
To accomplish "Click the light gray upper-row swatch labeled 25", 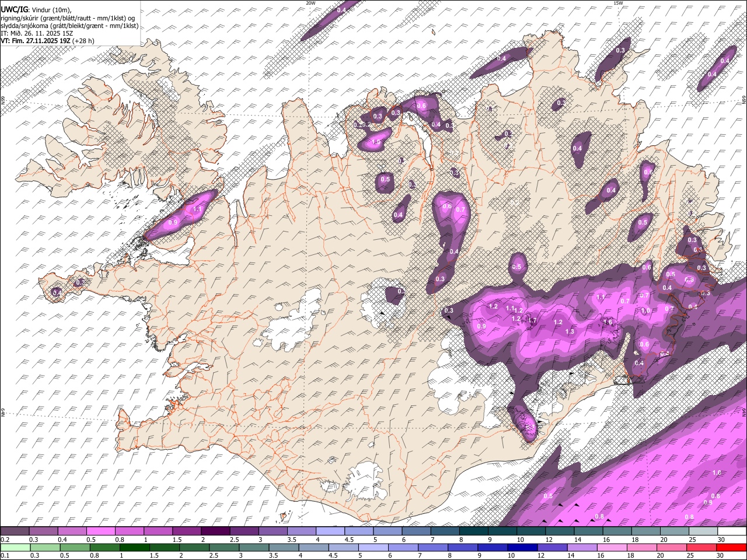I will [703, 531].
